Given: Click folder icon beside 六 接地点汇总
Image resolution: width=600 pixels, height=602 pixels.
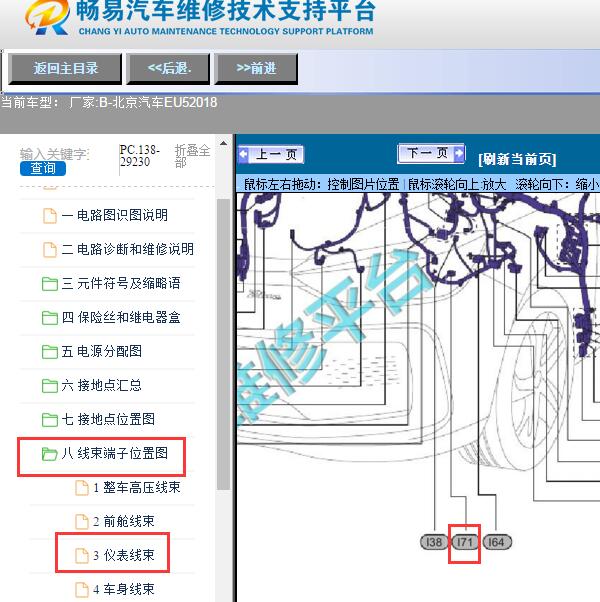Looking at the screenshot, I should click(x=50, y=386).
